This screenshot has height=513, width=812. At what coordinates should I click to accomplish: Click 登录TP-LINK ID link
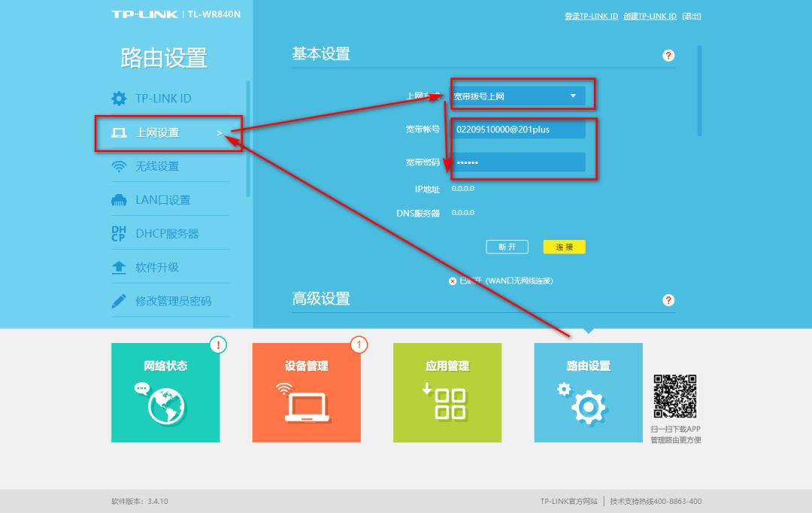pos(592,16)
